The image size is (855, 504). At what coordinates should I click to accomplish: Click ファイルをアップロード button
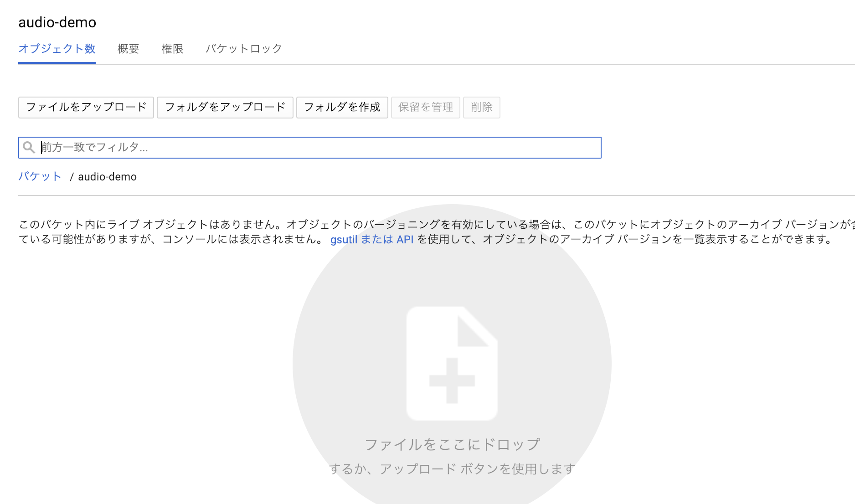pos(86,108)
